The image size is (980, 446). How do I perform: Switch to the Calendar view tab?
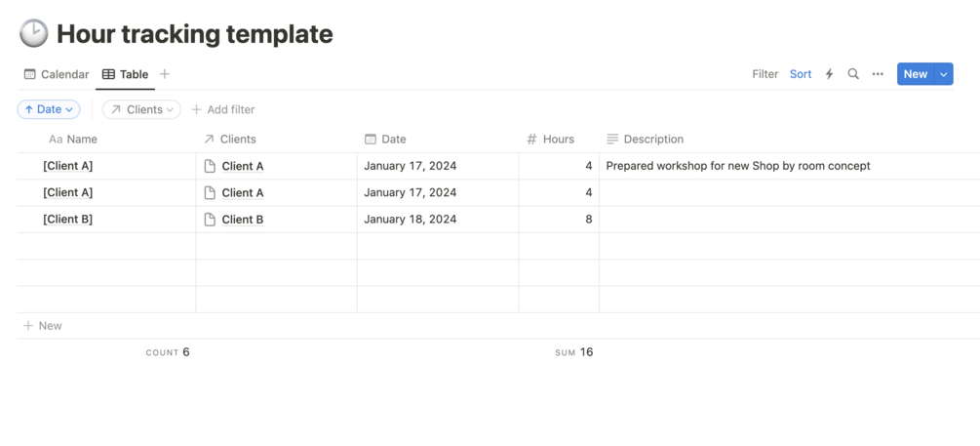pos(57,74)
